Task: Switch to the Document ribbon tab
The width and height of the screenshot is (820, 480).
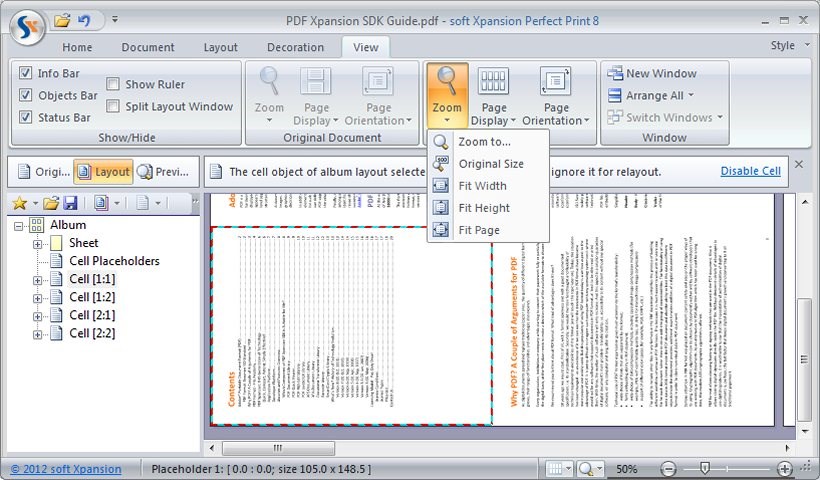Action: coord(147,47)
